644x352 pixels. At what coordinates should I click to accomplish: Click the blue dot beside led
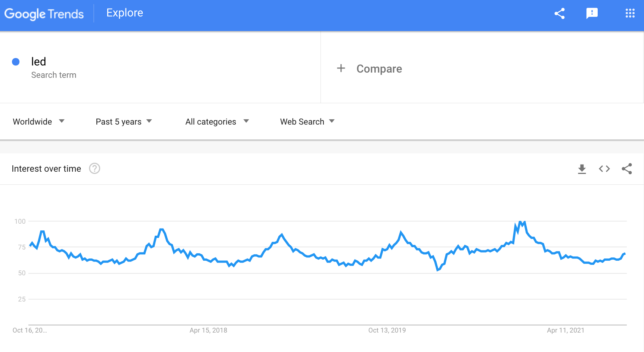[x=16, y=62]
